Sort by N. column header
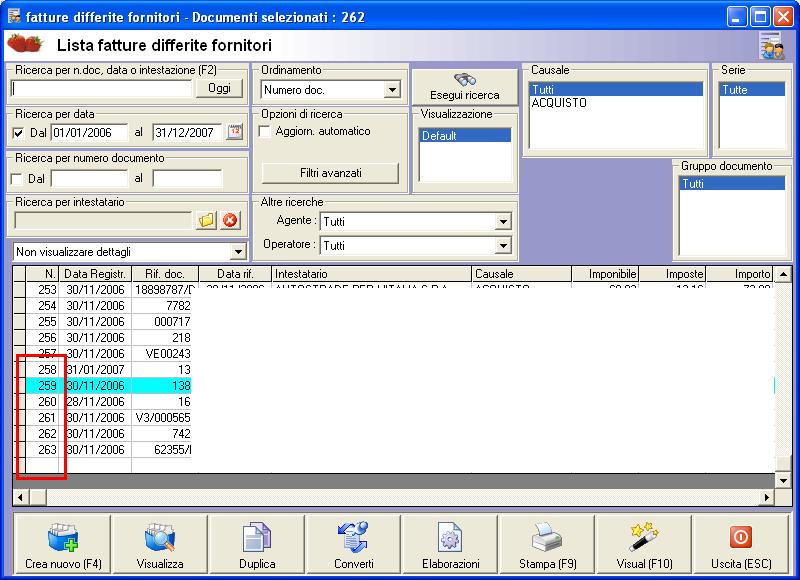 coord(42,274)
